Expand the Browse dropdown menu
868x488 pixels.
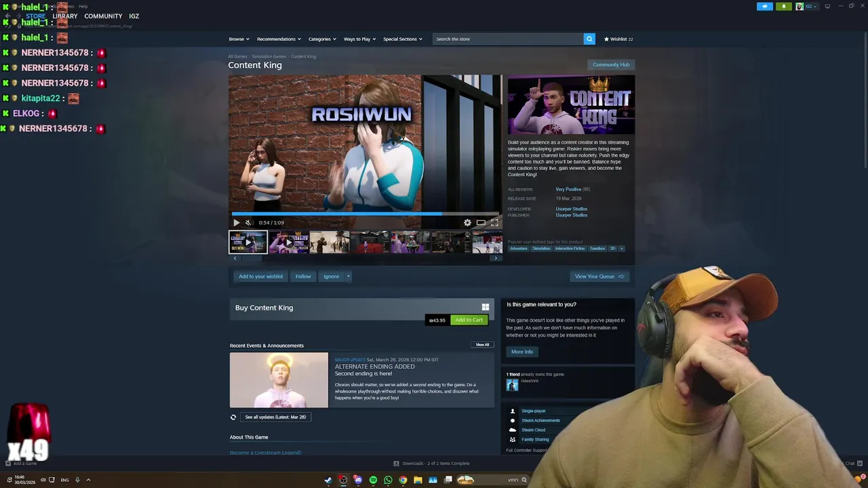pyautogui.click(x=239, y=39)
